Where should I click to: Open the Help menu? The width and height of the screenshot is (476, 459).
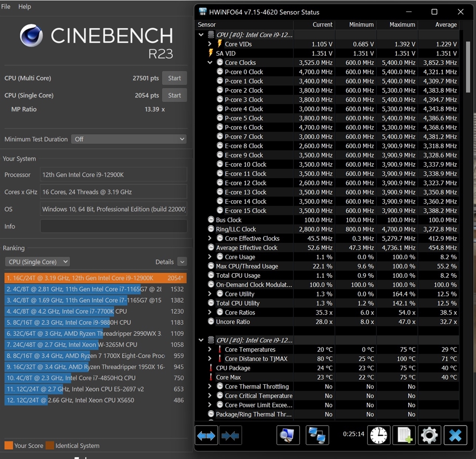24,7
